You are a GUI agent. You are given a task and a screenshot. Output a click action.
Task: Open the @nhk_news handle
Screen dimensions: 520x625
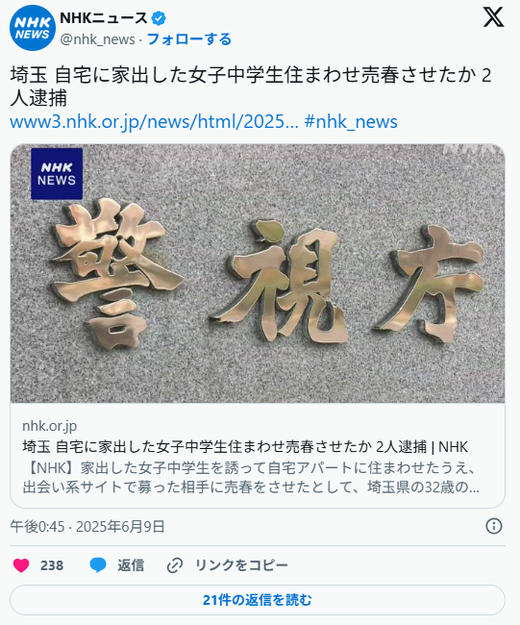(98, 39)
